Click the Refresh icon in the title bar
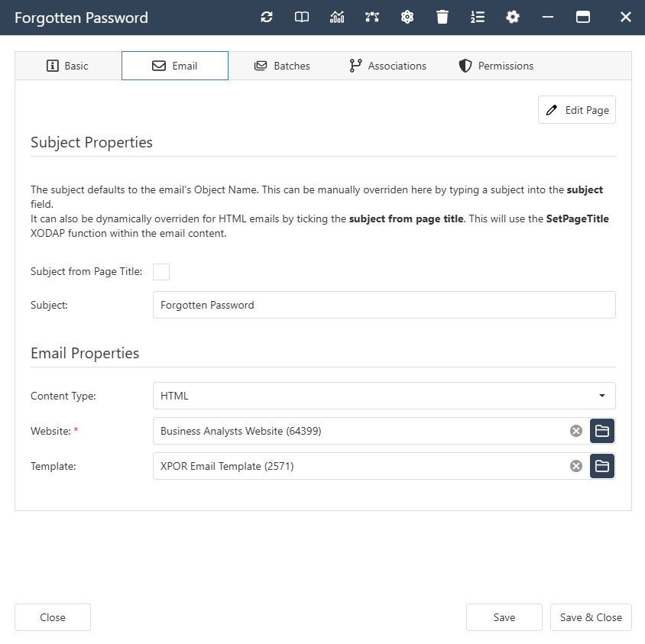The height and width of the screenshot is (644, 645). pos(266,17)
